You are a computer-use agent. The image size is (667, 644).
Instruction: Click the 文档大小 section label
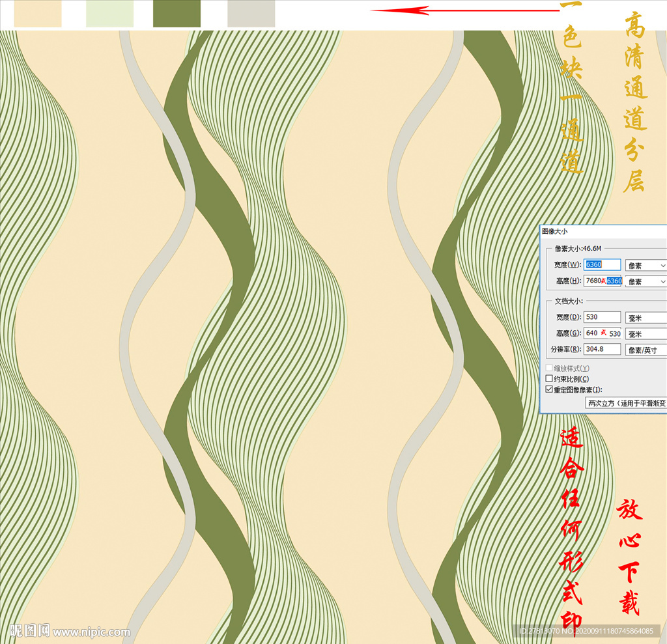tap(569, 301)
